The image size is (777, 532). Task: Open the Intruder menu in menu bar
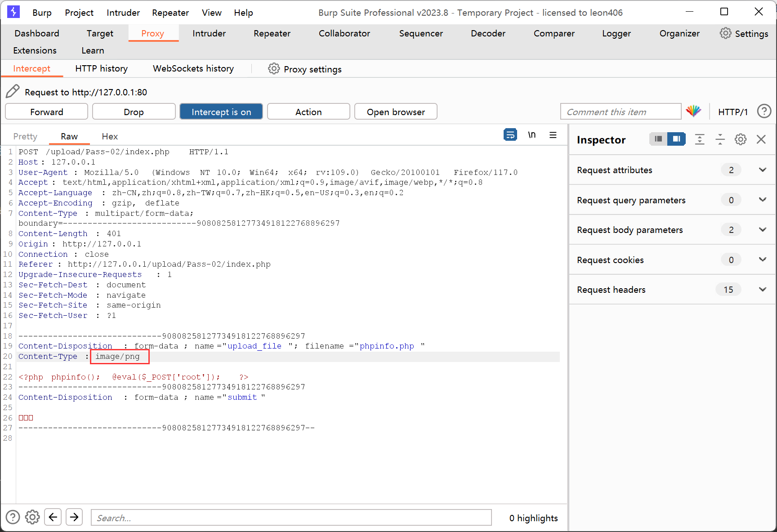tap(123, 13)
